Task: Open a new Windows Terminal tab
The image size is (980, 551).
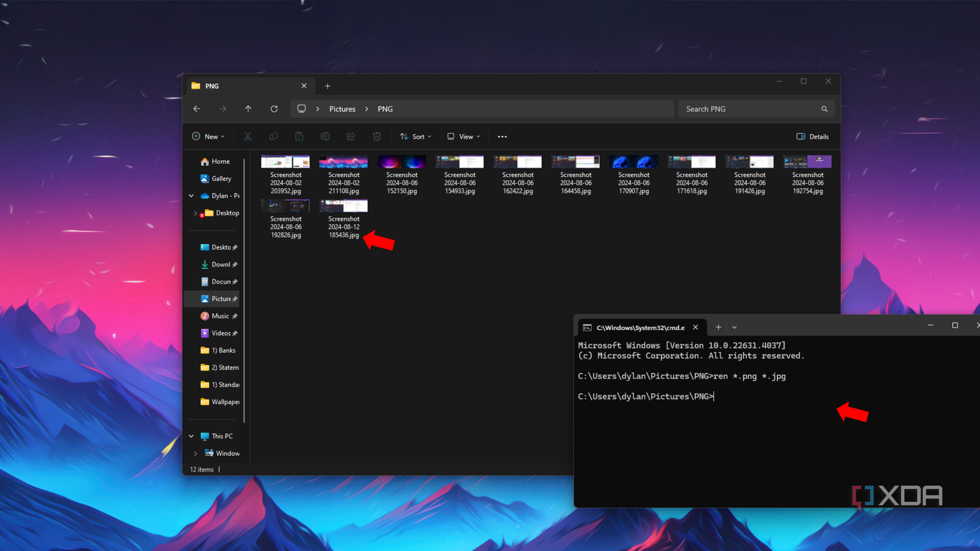Action: coord(718,327)
